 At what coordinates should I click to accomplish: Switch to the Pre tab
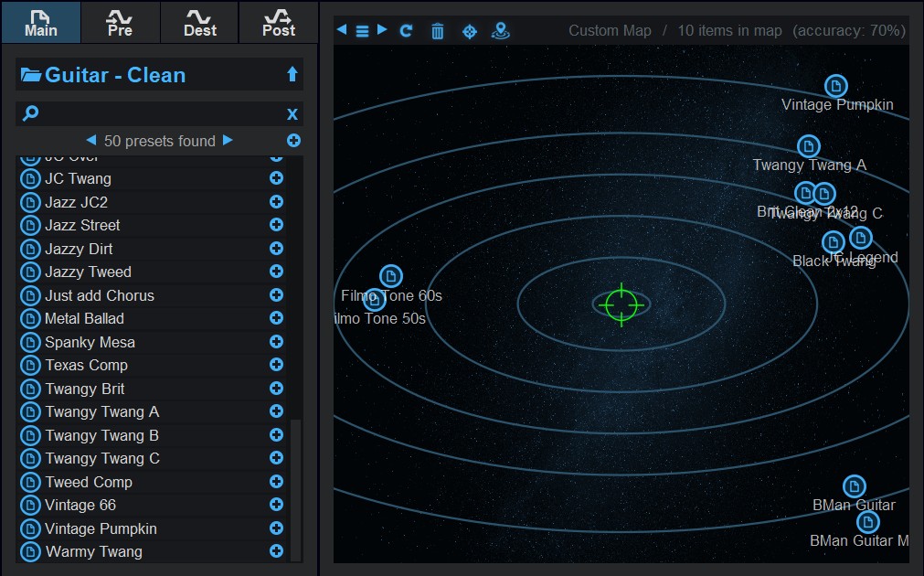[x=120, y=22]
